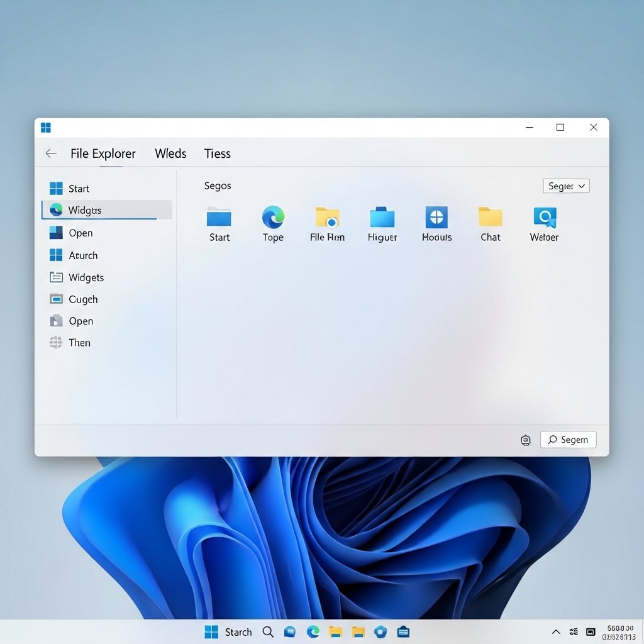Select Then in the sidebar

pyautogui.click(x=79, y=343)
